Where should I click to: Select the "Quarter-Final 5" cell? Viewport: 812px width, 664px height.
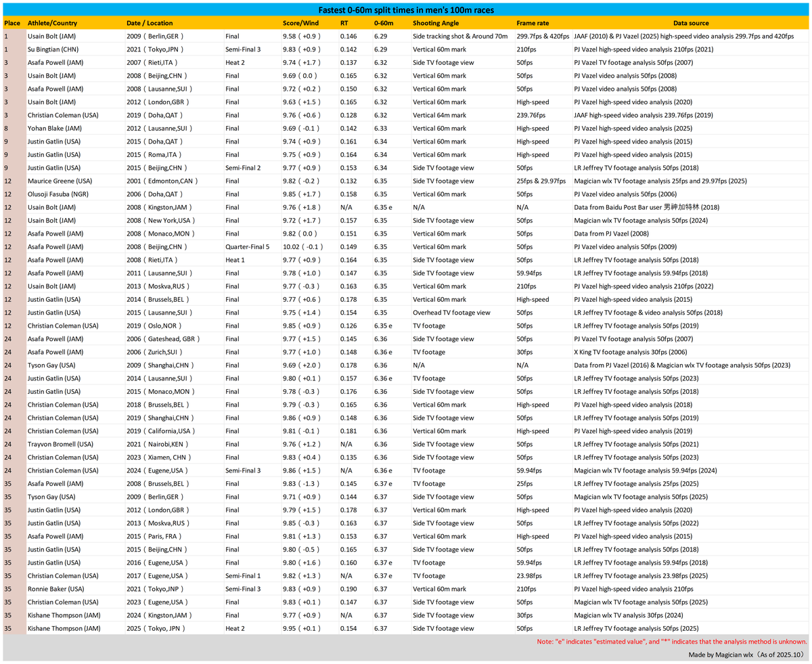pos(247,247)
